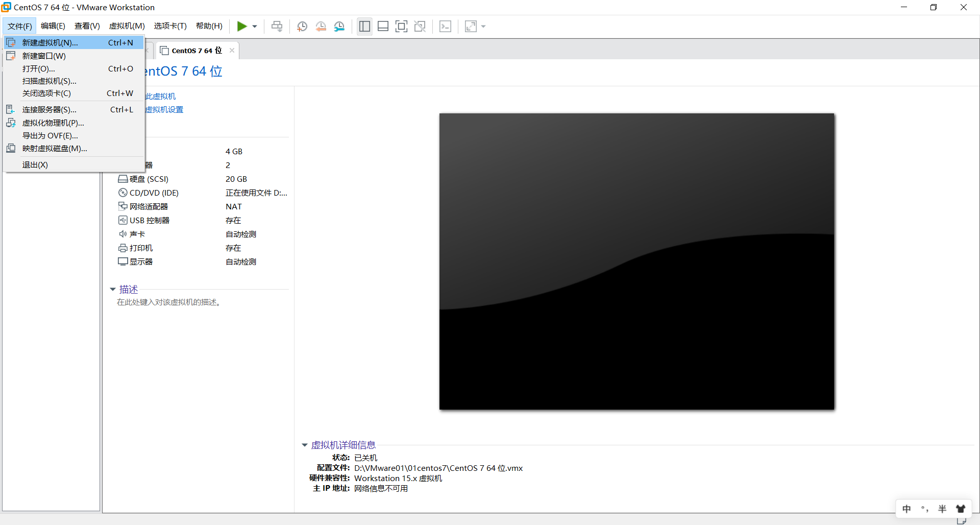
Task: Select 扫描虚拟机(S)... menu entry
Action: (74, 81)
